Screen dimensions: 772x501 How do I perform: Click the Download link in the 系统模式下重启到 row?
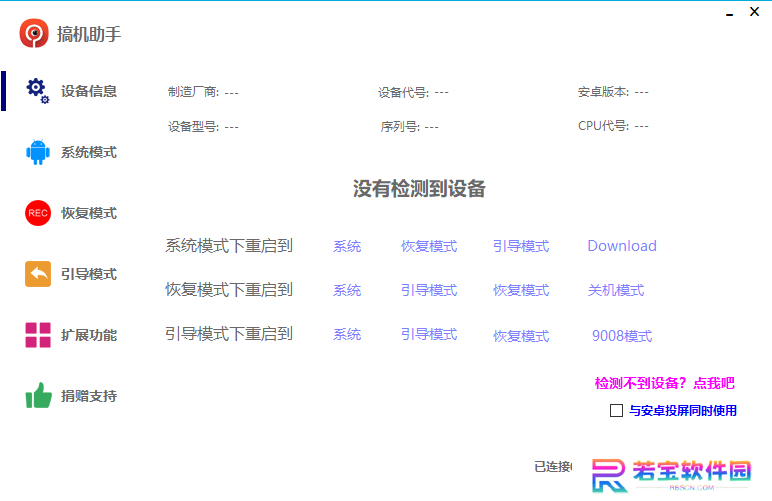tap(622, 246)
